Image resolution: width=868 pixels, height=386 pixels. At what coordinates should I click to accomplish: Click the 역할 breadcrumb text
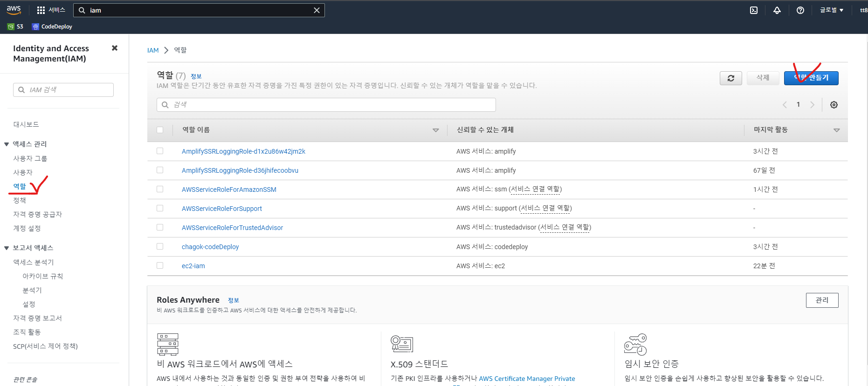180,50
